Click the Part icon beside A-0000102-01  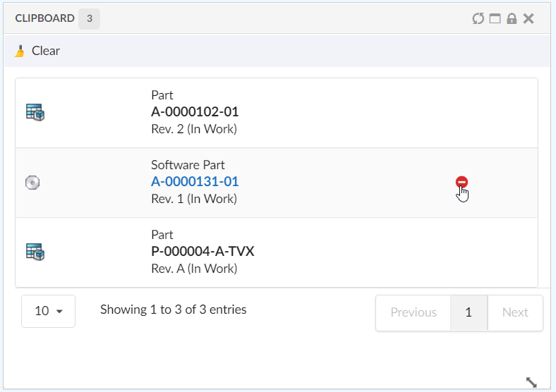click(x=35, y=112)
